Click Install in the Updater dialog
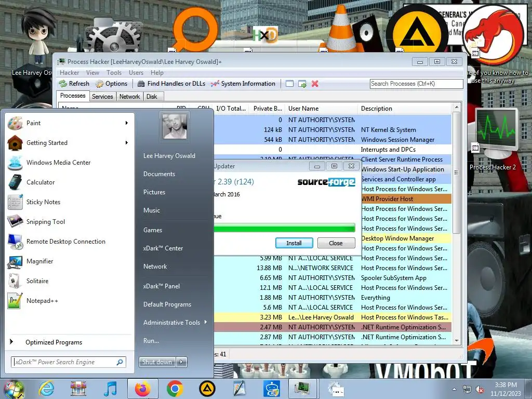This screenshot has height=399, width=532. point(294,243)
